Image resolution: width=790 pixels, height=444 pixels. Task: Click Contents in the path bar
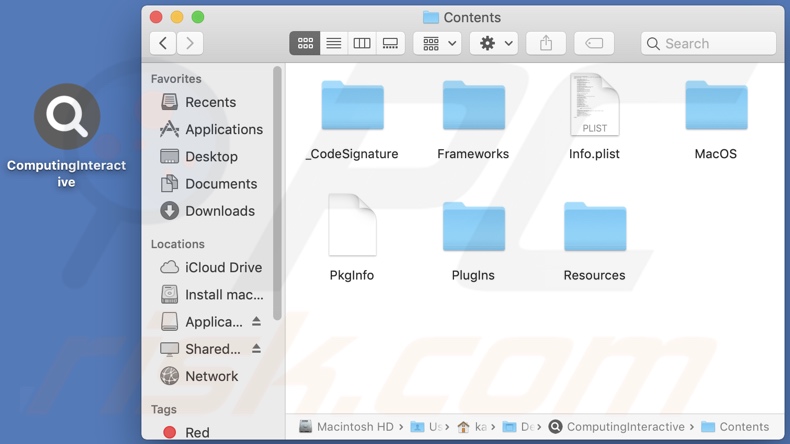tap(735, 427)
